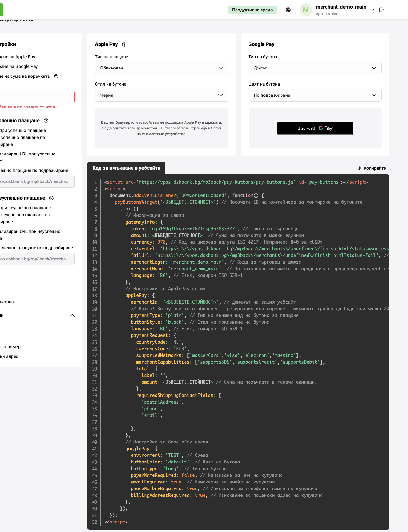Click the failUrl line in the code

(260, 255)
